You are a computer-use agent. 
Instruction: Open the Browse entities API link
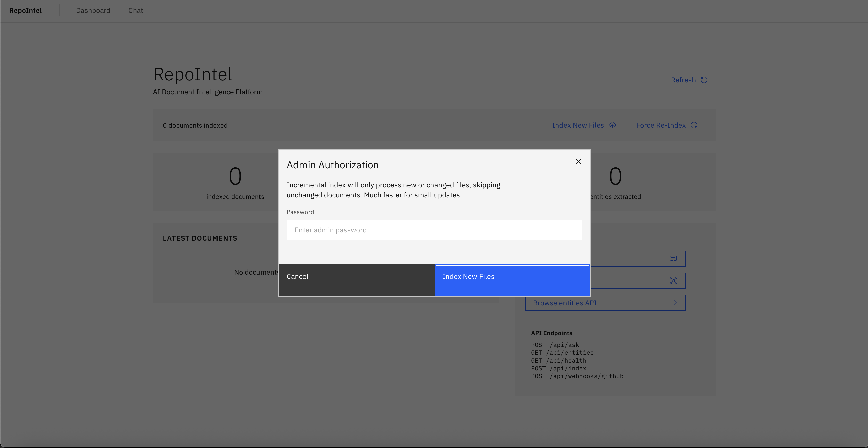point(565,303)
